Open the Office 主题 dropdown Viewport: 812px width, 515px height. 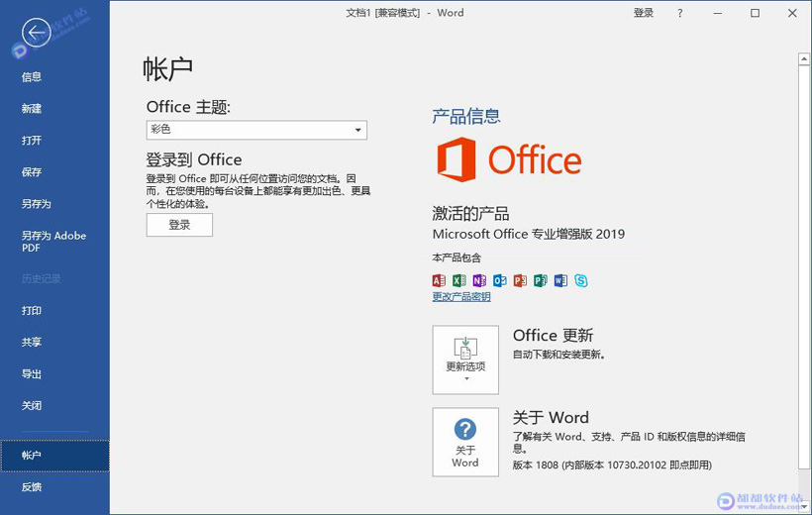point(256,130)
